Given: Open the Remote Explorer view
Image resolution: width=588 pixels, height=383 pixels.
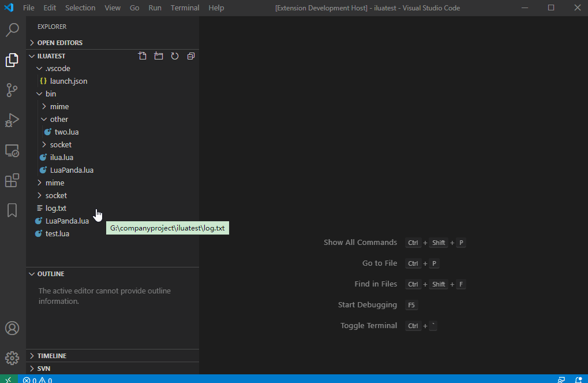Looking at the screenshot, I should tap(12, 151).
